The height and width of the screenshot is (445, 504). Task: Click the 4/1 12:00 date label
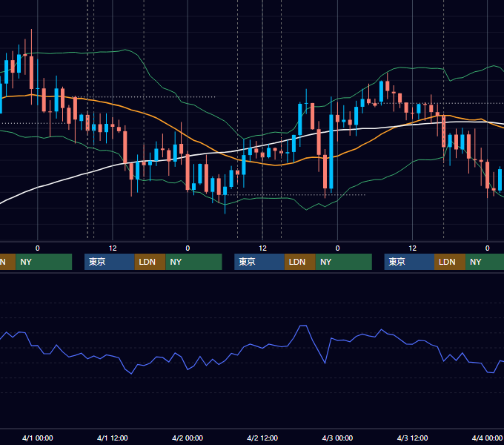pos(113,438)
